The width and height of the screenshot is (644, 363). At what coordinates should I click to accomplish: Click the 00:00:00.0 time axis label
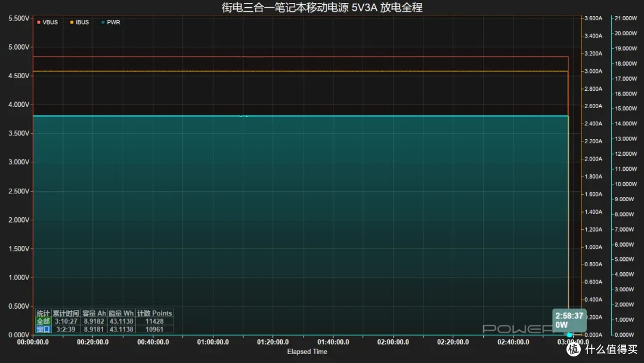coord(33,342)
